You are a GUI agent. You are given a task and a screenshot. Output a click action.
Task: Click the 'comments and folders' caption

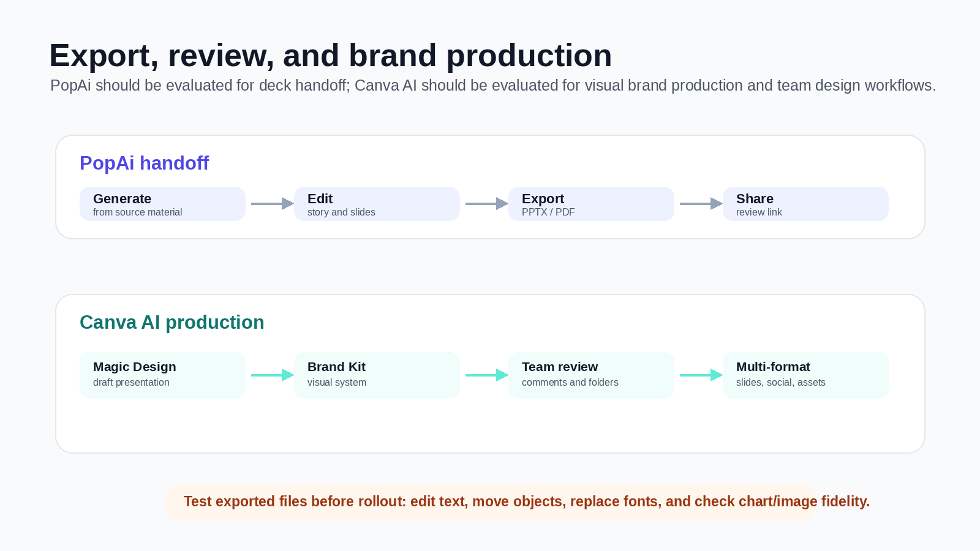point(570,383)
